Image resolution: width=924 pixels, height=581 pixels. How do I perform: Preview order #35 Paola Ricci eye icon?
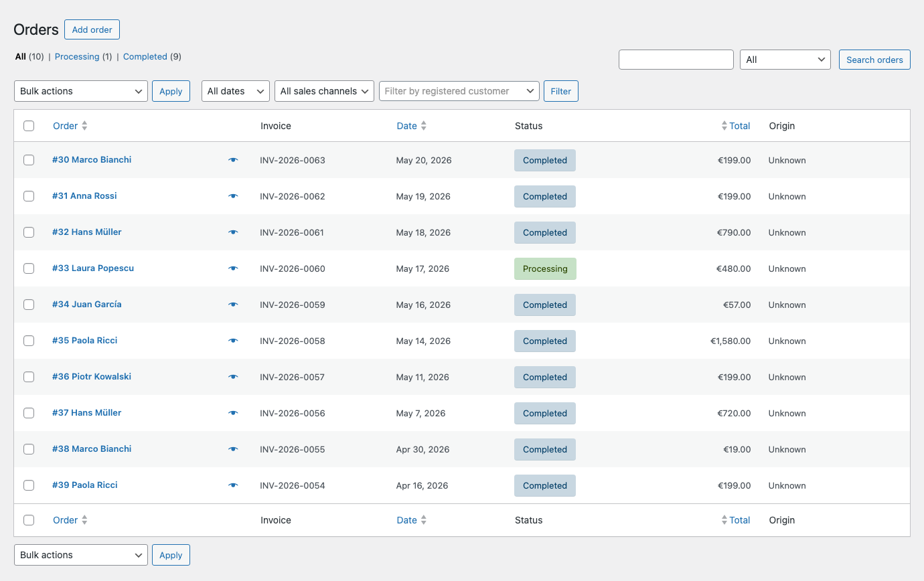[x=233, y=341]
